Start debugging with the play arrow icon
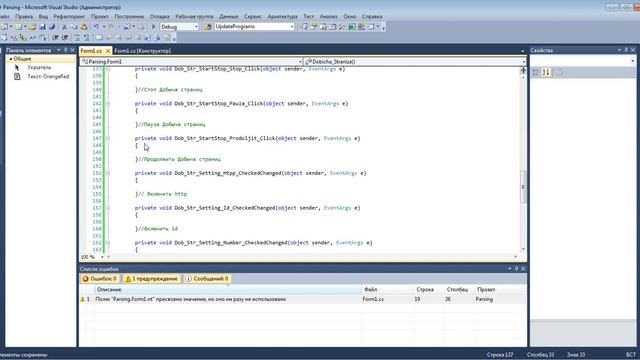Viewport: 640px width, 360px height. (153, 27)
